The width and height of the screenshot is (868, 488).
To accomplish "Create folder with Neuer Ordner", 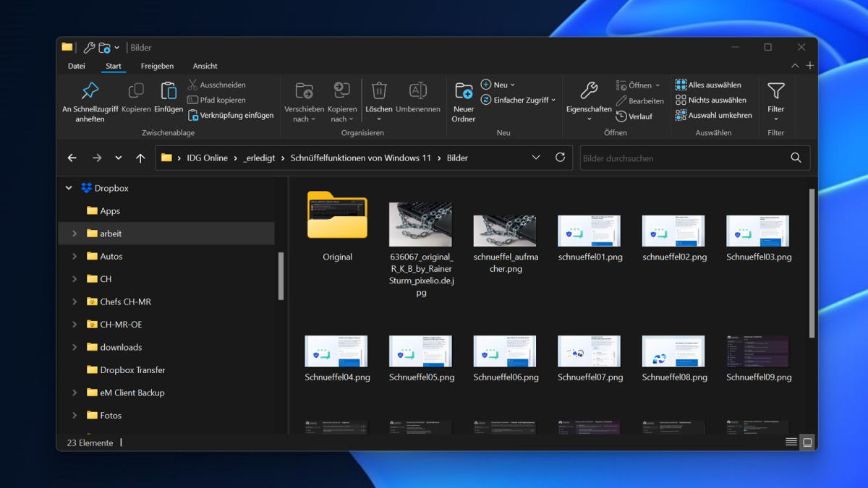I will (464, 101).
